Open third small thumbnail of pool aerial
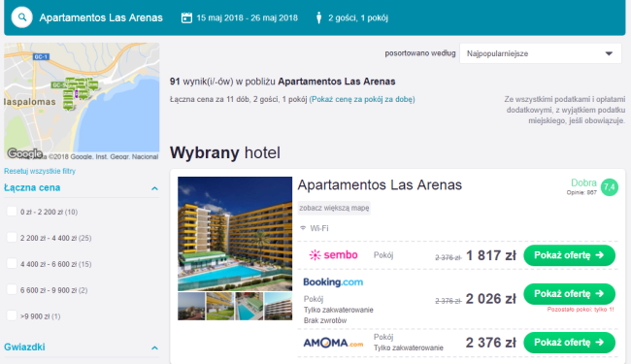 coord(249,306)
